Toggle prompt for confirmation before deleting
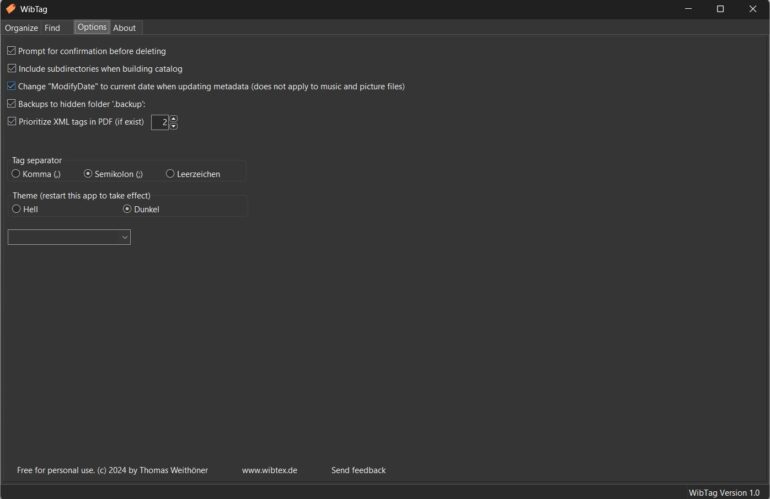The image size is (770, 499). point(12,51)
